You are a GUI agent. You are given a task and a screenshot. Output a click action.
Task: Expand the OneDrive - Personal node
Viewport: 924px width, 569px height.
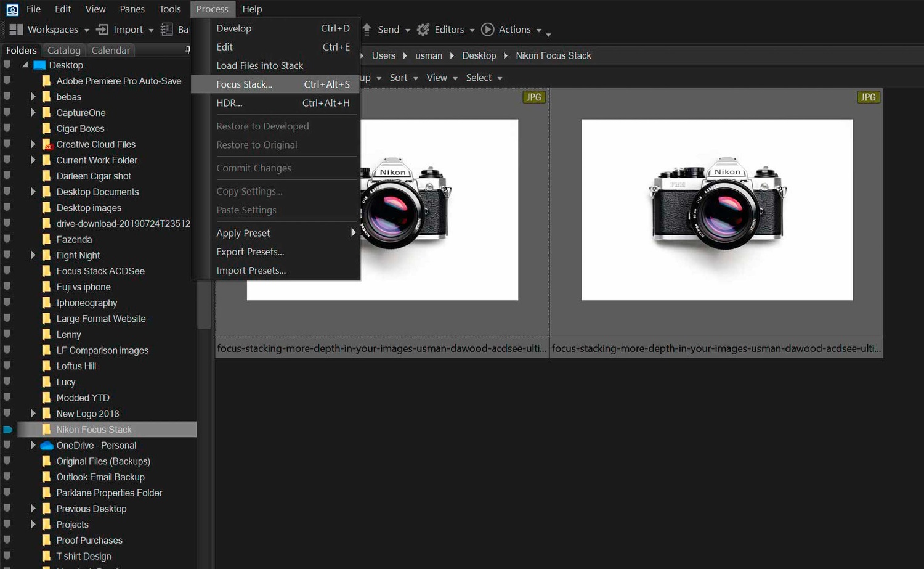[33, 445]
